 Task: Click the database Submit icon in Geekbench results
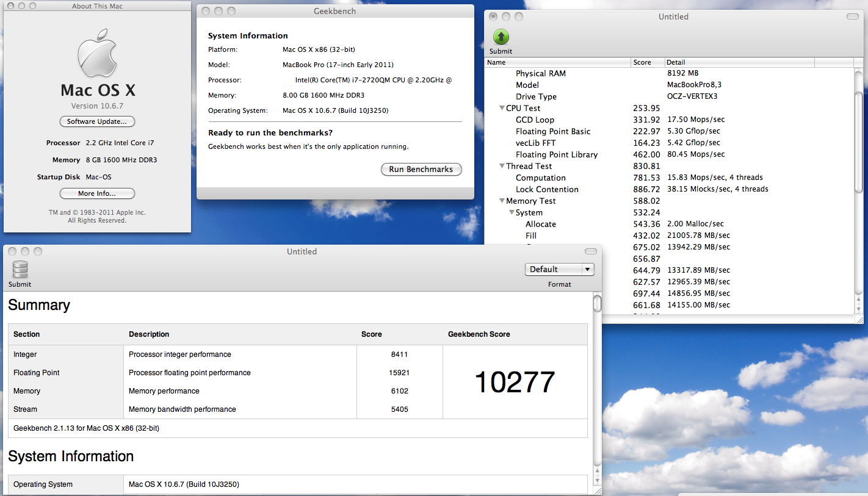coord(20,270)
